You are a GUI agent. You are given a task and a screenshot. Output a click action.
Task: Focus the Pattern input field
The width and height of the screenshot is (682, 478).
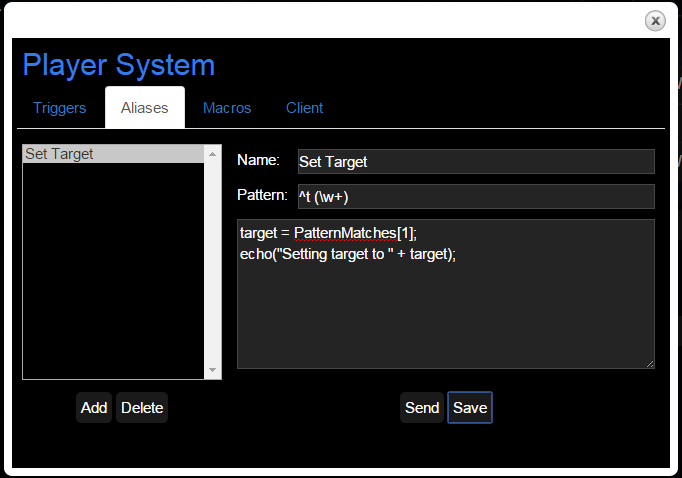476,197
